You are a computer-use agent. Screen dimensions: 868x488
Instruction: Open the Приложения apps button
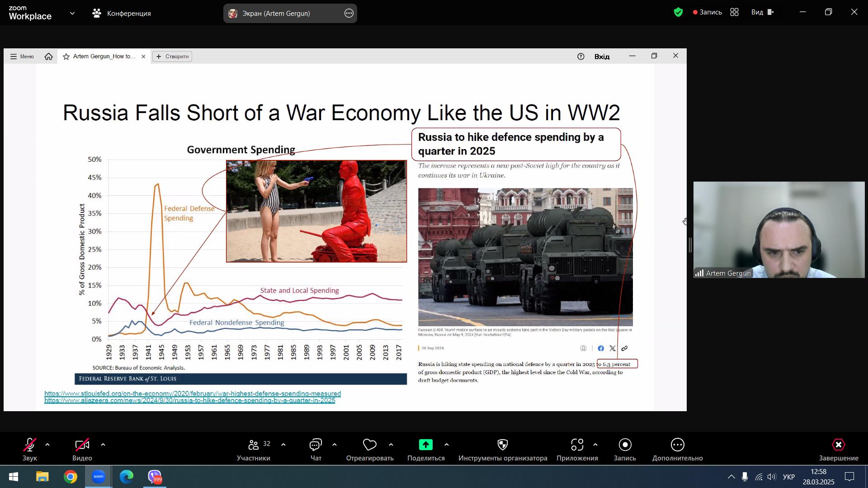(577, 450)
